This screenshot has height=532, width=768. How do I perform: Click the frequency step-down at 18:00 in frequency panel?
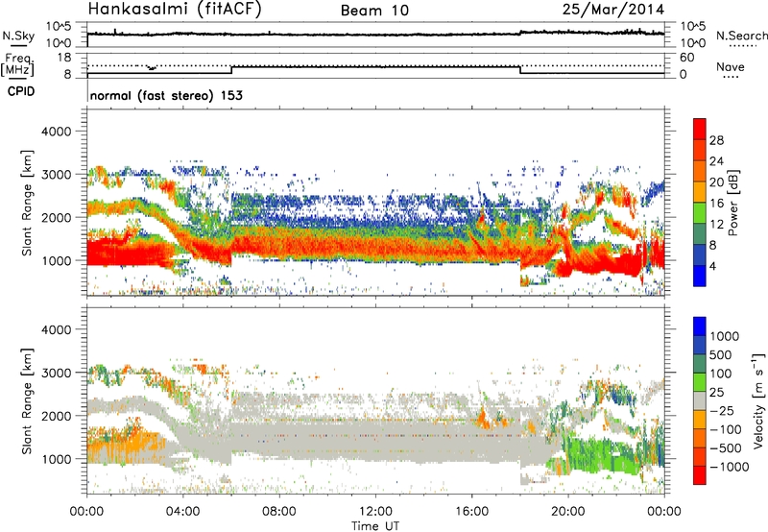pos(520,69)
